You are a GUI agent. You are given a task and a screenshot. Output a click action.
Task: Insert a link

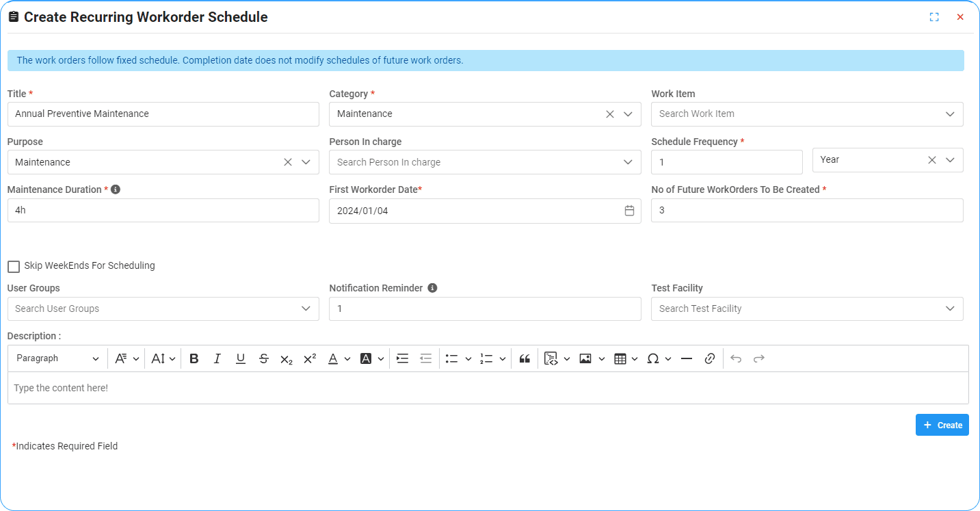click(710, 358)
